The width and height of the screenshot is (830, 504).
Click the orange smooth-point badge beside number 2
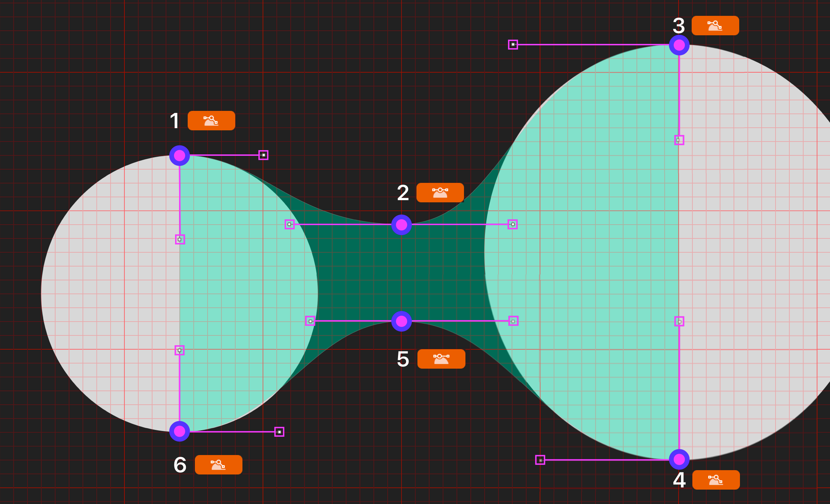pos(440,193)
